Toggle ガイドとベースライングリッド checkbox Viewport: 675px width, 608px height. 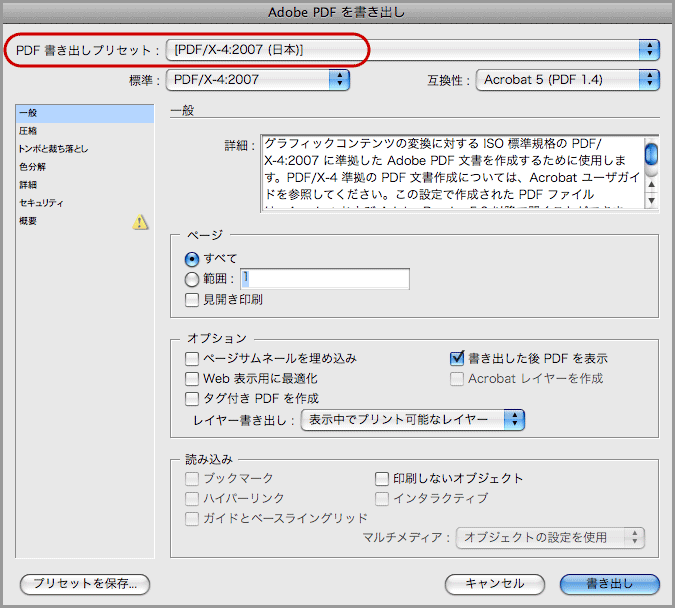point(192,518)
